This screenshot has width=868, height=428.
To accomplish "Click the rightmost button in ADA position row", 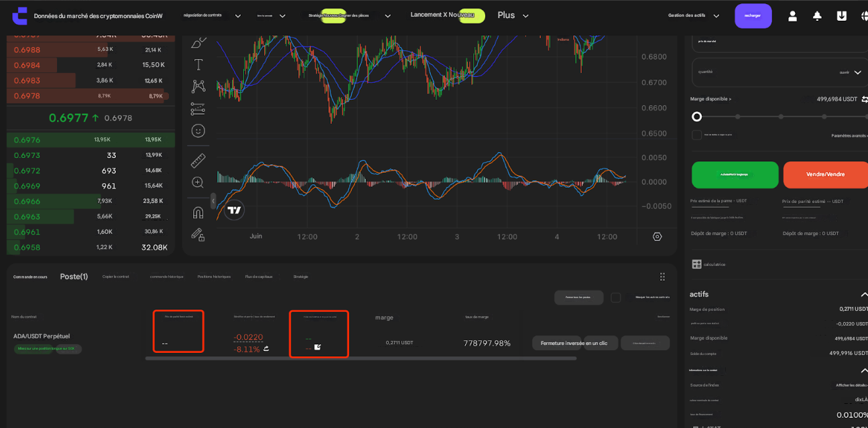I will (x=645, y=343).
